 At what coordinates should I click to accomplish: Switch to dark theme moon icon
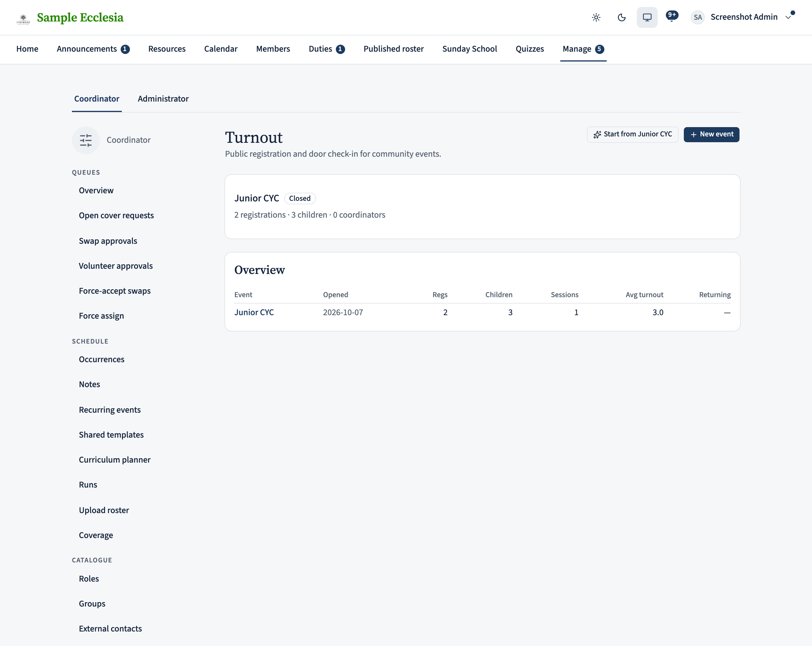coord(621,17)
